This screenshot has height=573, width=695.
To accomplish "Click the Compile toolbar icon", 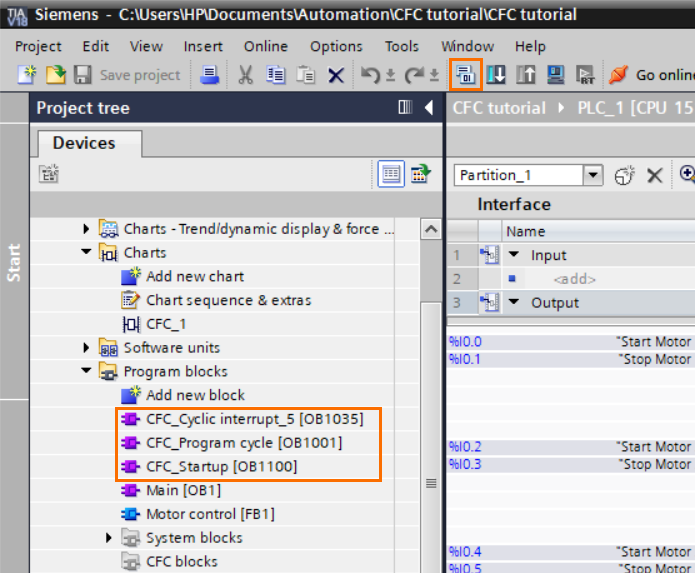I will [465, 75].
